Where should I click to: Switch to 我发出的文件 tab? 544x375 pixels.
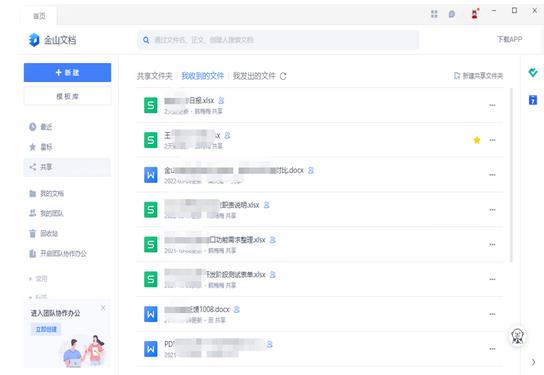254,76
